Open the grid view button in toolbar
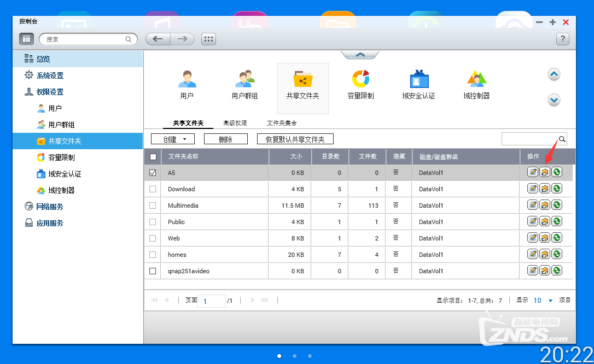The width and height of the screenshot is (594, 364). coord(209,39)
